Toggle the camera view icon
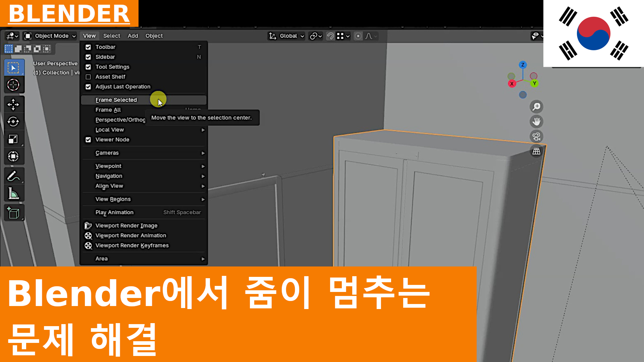644x362 pixels. click(536, 136)
